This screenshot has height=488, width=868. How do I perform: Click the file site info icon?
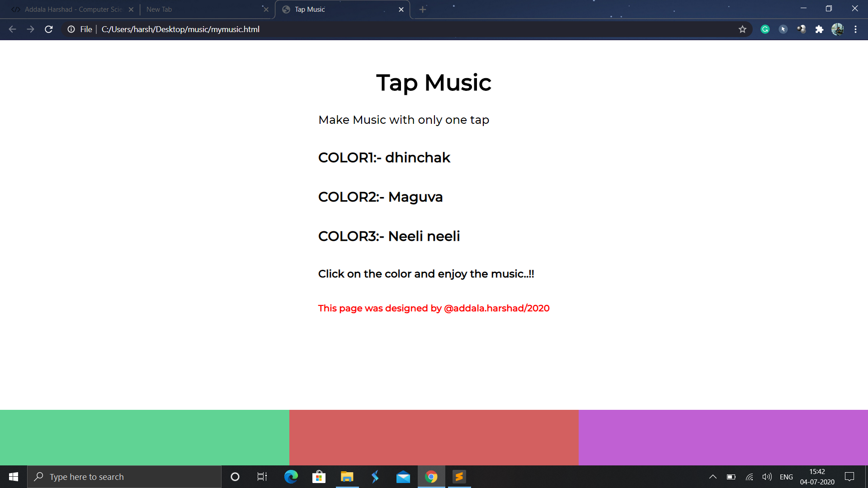71,29
